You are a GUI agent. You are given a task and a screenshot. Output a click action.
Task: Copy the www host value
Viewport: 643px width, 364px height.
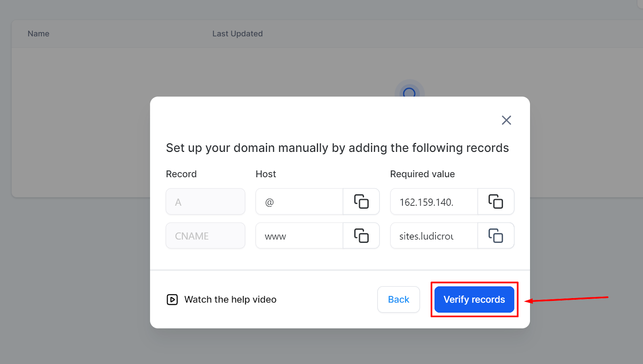[x=361, y=235]
